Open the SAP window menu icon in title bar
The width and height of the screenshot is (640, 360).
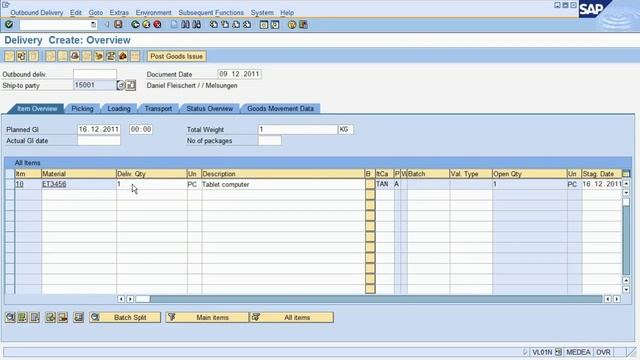click(x=6, y=4)
